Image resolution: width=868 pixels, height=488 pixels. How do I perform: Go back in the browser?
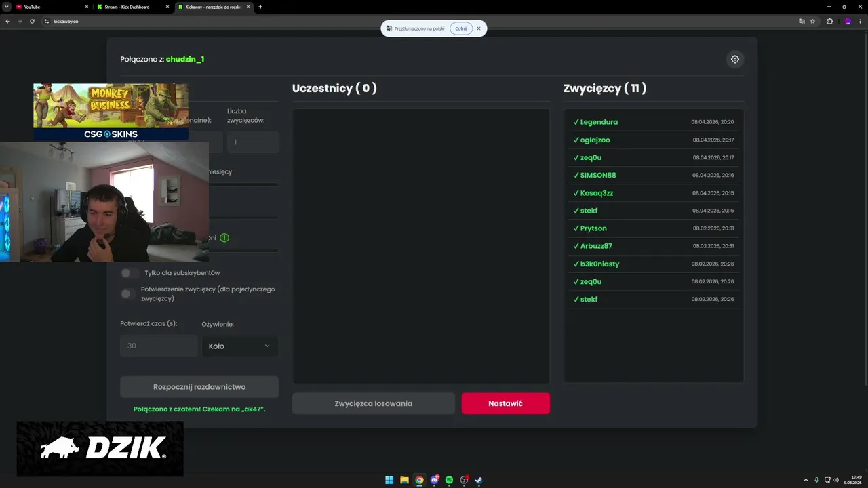pos(8,21)
